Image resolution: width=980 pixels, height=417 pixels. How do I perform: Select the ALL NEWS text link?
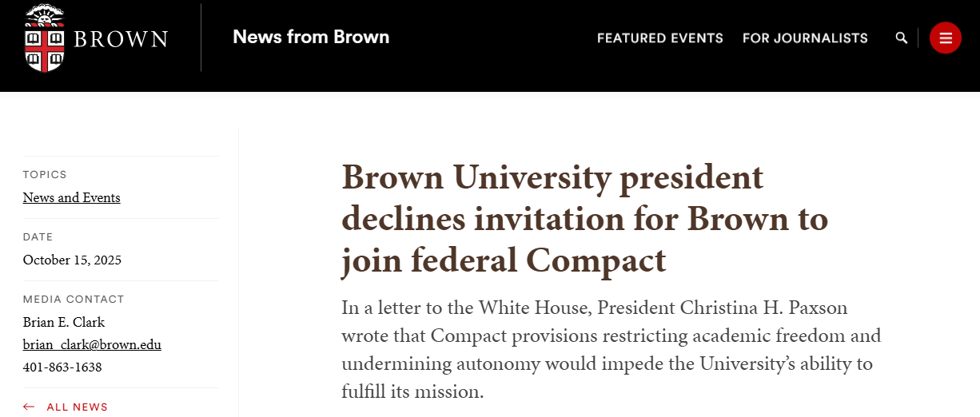coord(78,407)
